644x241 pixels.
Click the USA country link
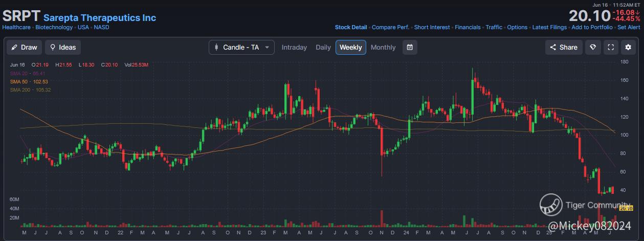click(83, 27)
